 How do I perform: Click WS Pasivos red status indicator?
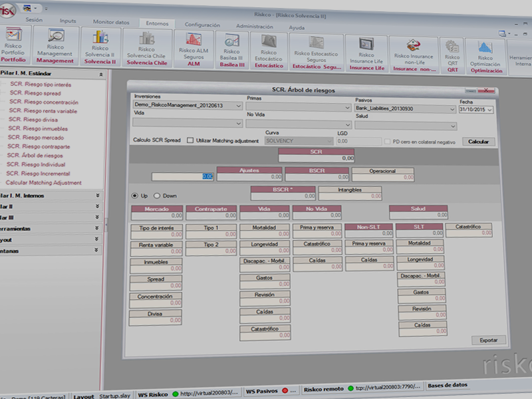pos(285,390)
